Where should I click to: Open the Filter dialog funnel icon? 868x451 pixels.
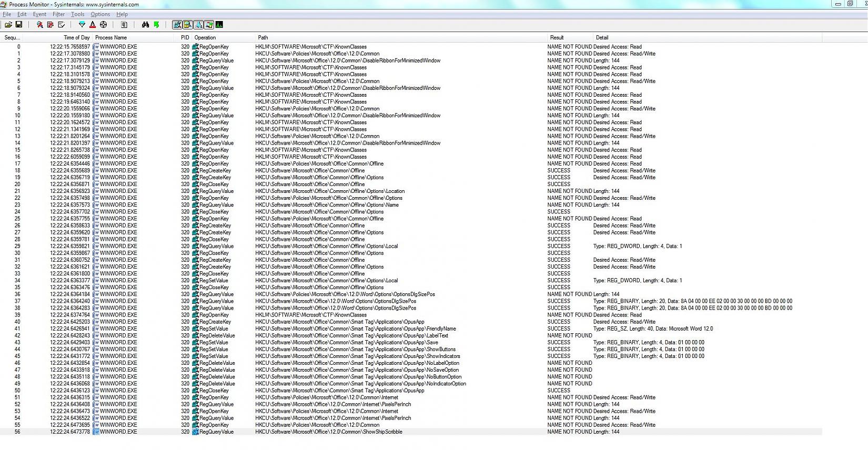[x=82, y=25]
